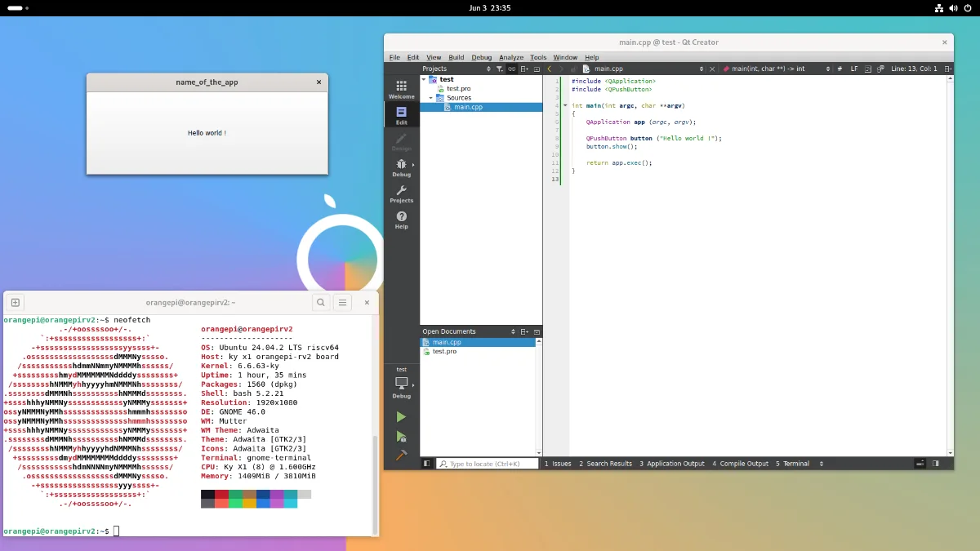980x551 pixels.
Task: Open terminal hamburger menu
Action: [343, 302]
